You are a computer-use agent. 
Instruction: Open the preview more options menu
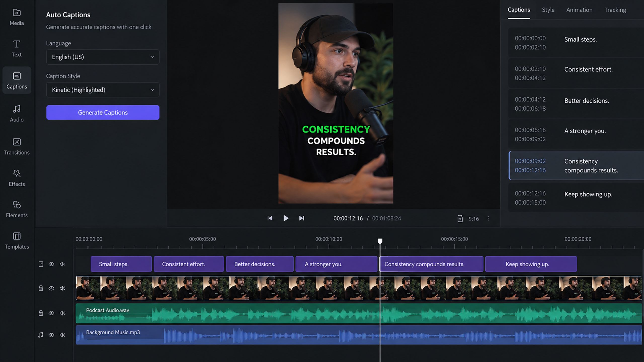click(488, 218)
